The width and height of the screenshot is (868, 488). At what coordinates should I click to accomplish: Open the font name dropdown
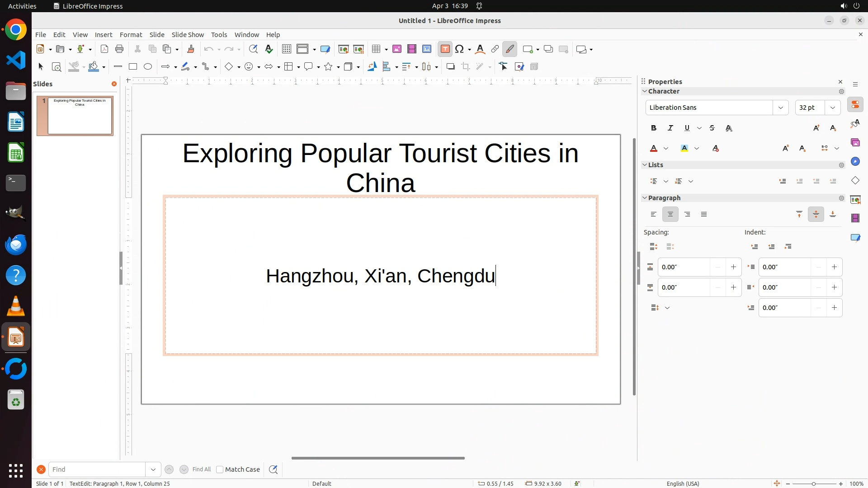[x=780, y=108]
